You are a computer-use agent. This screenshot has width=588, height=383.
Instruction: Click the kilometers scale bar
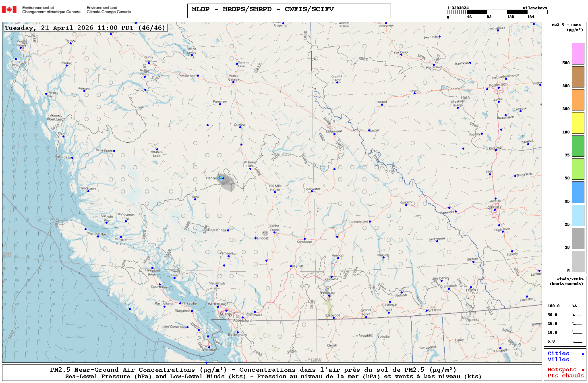tap(497, 12)
